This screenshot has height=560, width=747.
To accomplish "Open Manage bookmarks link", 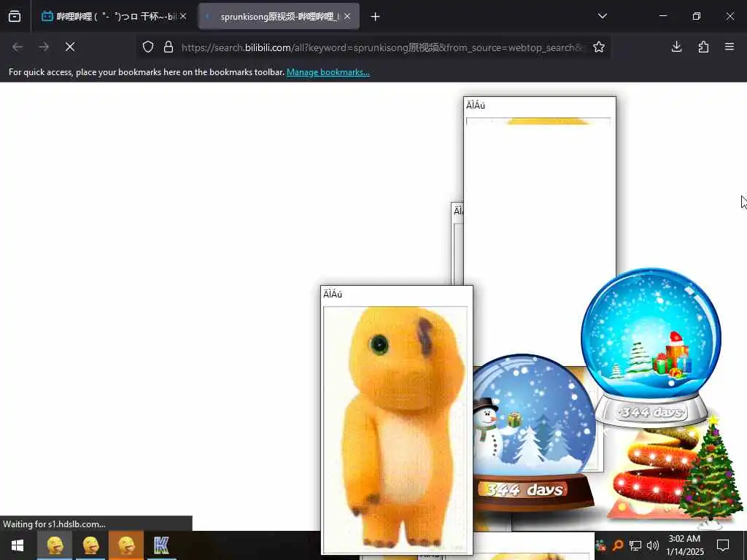I will pos(328,72).
